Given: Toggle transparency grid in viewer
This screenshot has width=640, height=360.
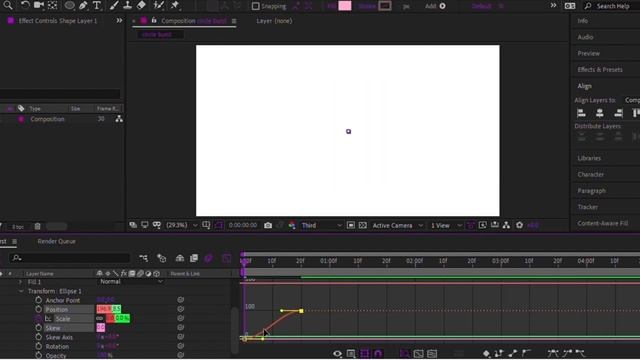Looking at the screenshot, I should point(362,225).
